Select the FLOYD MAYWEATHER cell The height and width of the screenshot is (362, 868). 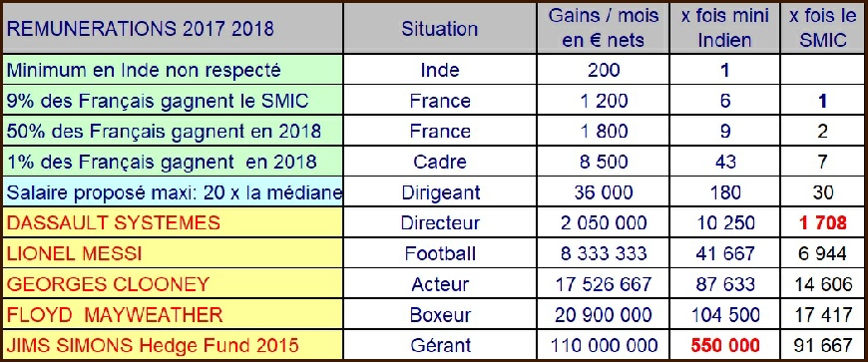174,314
